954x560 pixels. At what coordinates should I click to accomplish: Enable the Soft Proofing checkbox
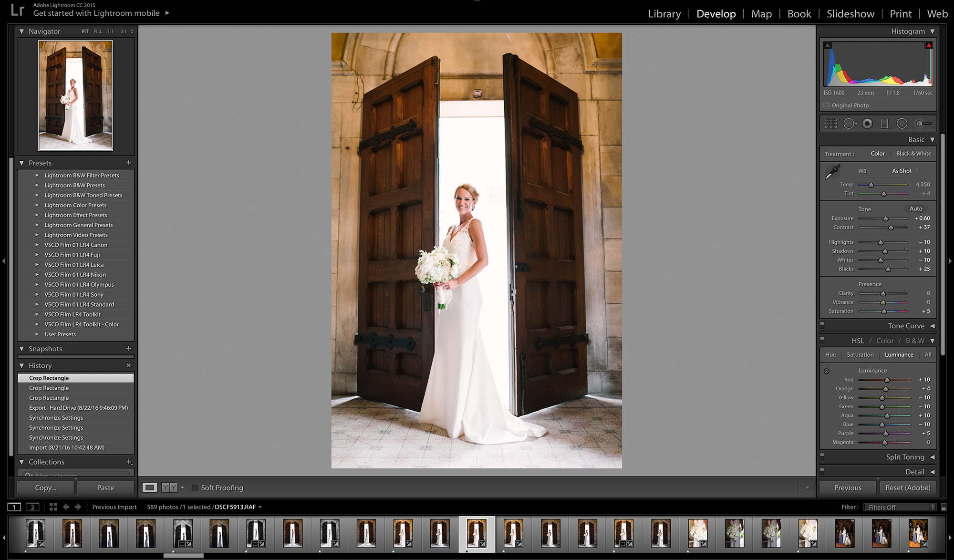tap(195, 487)
